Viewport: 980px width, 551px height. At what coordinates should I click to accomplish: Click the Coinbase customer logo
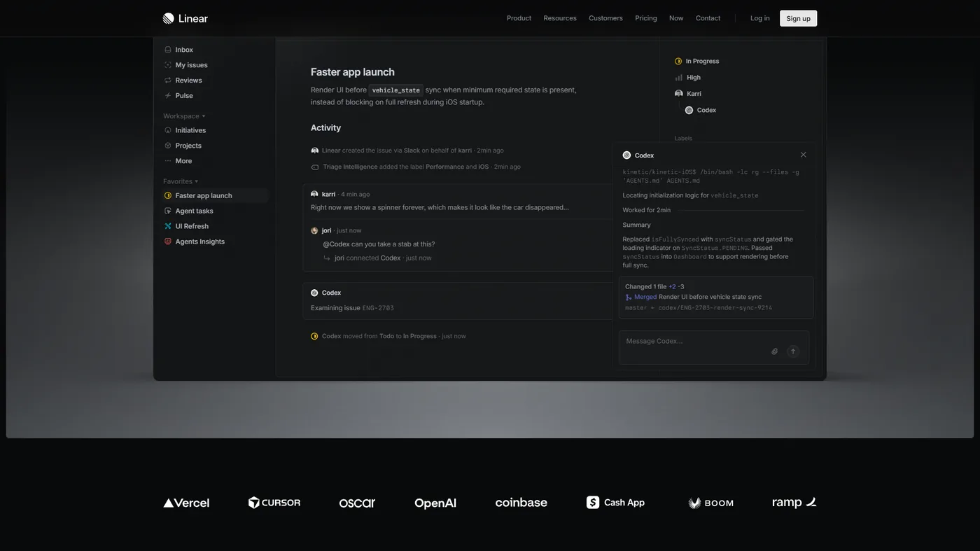521,503
